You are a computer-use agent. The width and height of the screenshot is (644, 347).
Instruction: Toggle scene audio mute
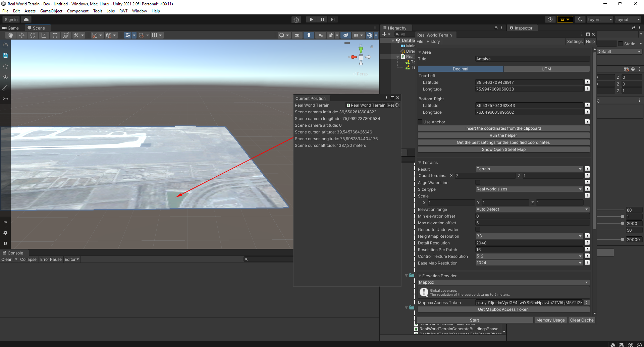click(x=321, y=35)
